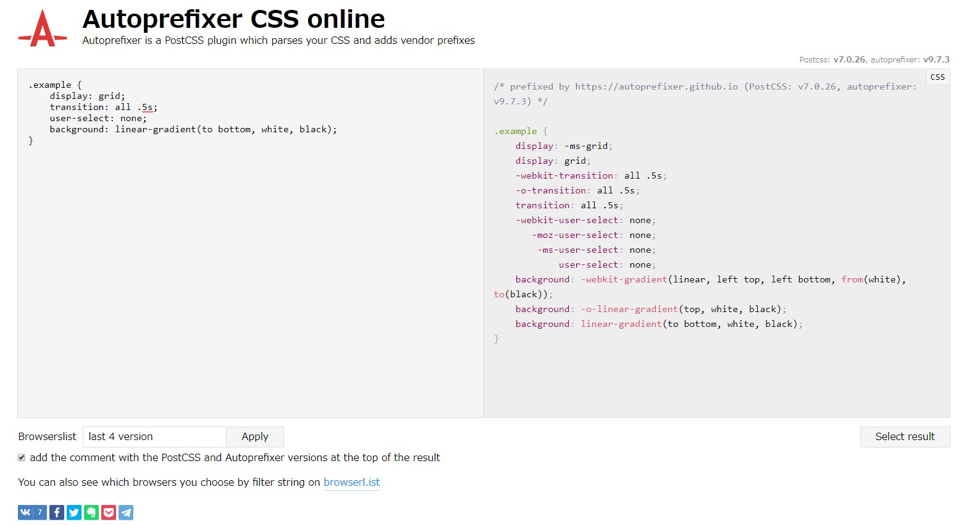
Task: Click the "Autoprefixer CSS online" heading
Action: point(233,19)
